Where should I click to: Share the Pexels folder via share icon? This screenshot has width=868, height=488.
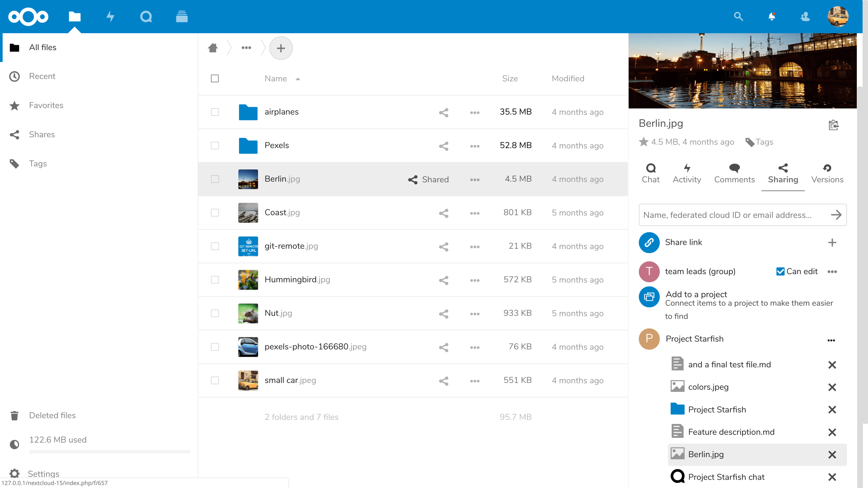(443, 146)
